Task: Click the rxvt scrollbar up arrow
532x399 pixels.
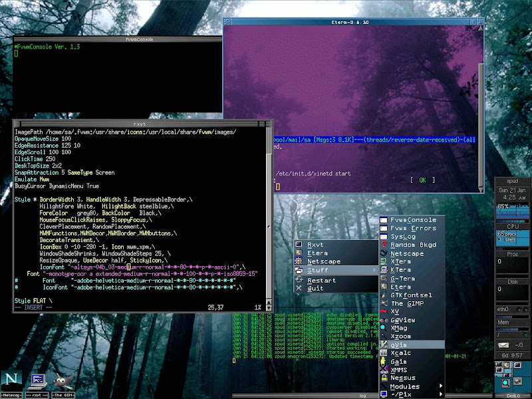Action: coord(269,302)
